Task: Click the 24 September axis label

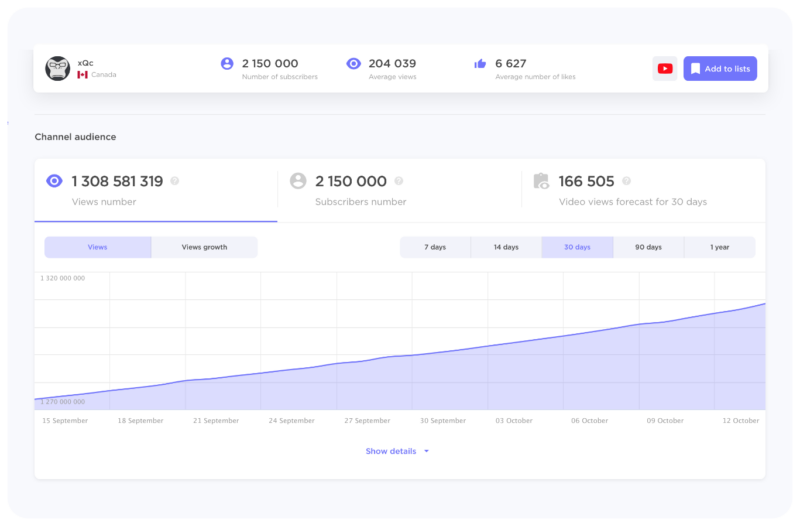Action: (x=291, y=420)
